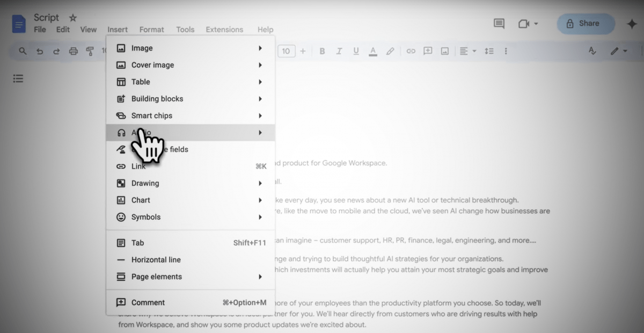Click the Share button

pos(585,24)
